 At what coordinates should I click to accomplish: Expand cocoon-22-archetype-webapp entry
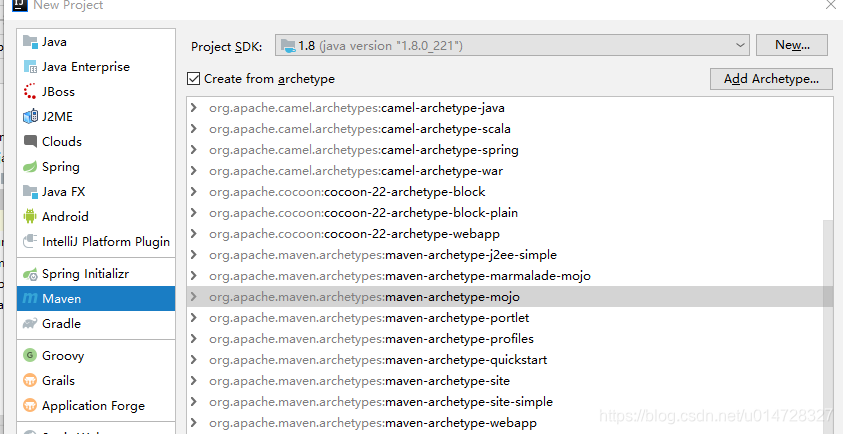coord(194,233)
